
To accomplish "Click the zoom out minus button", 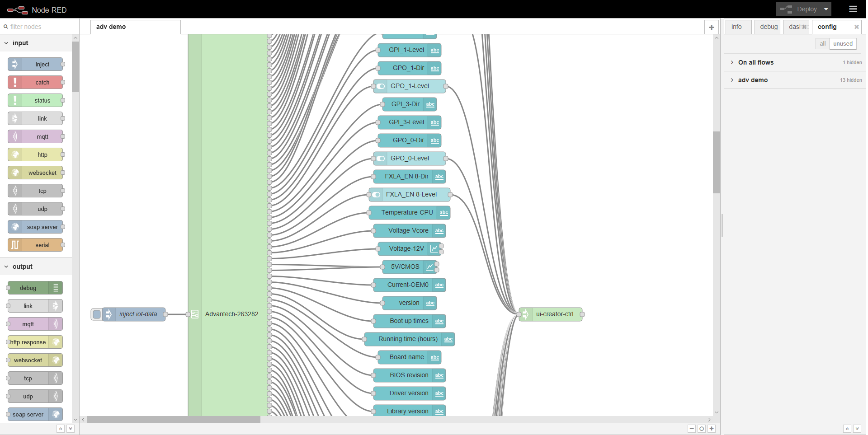I will click(x=692, y=429).
